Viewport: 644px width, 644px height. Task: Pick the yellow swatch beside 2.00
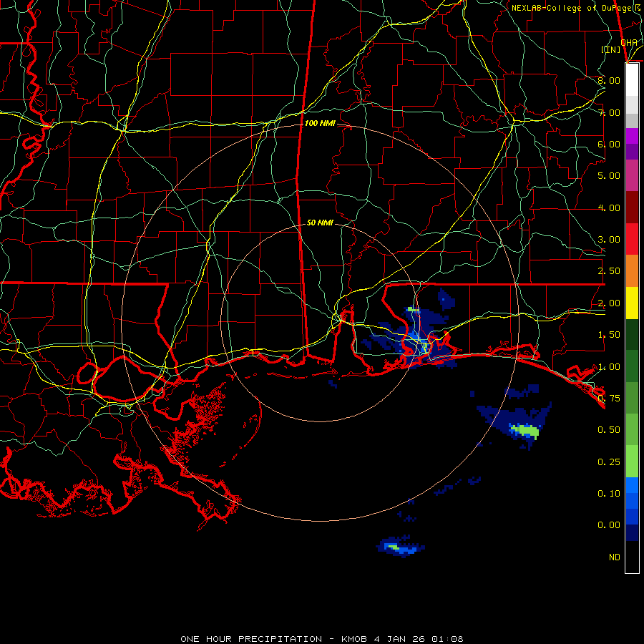(x=632, y=303)
